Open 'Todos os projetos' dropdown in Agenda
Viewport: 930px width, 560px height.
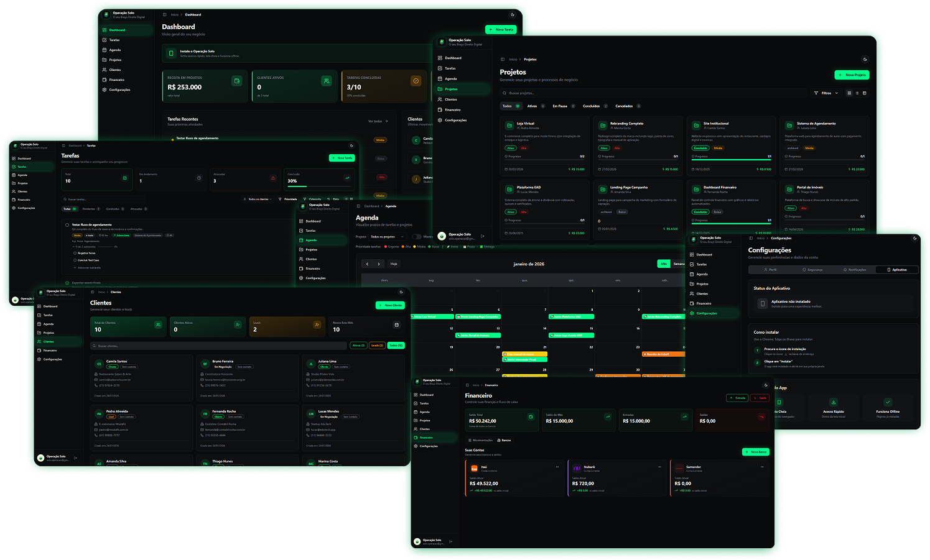click(386, 237)
